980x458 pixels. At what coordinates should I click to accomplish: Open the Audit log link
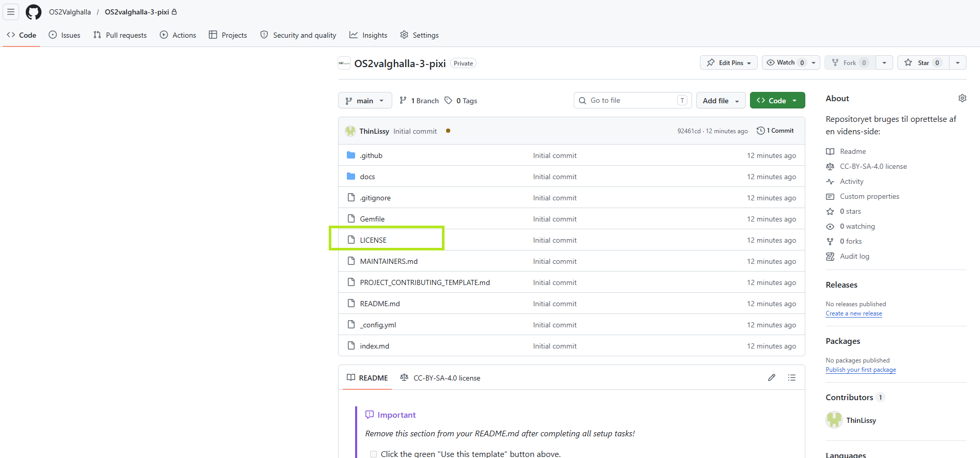click(848, 256)
